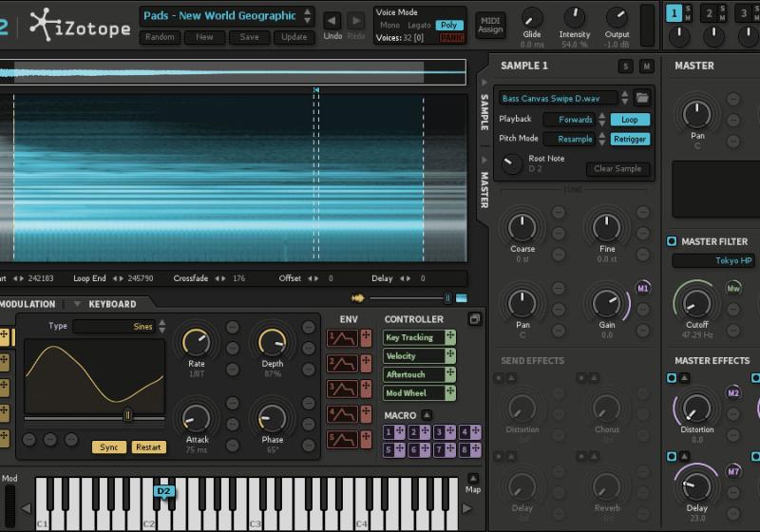
Task: Click the New preset button
Action: coord(204,37)
